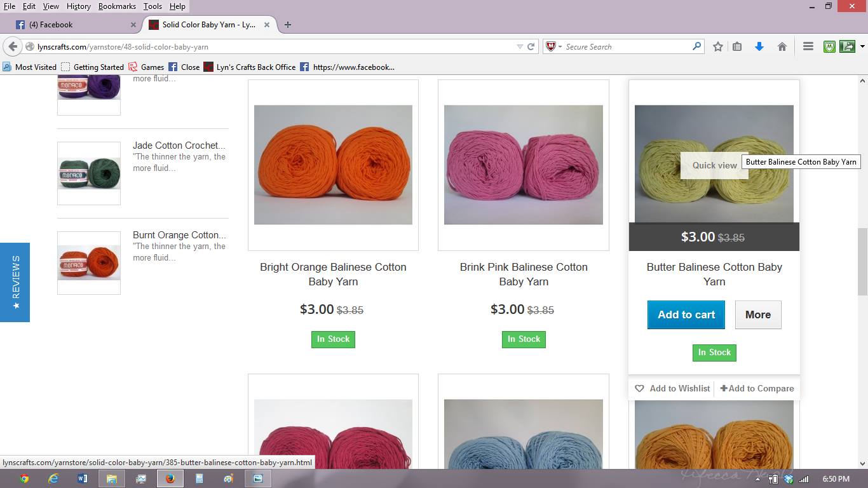868x488 pixels.
Task: Open Microsoft Word from the taskbar
Action: point(83,478)
